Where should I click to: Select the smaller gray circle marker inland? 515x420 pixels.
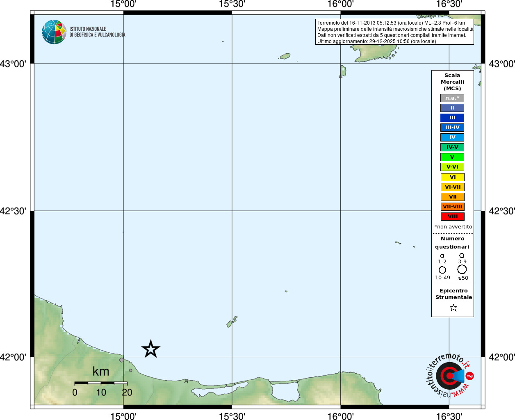pyautogui.click(x=131, y=370)
